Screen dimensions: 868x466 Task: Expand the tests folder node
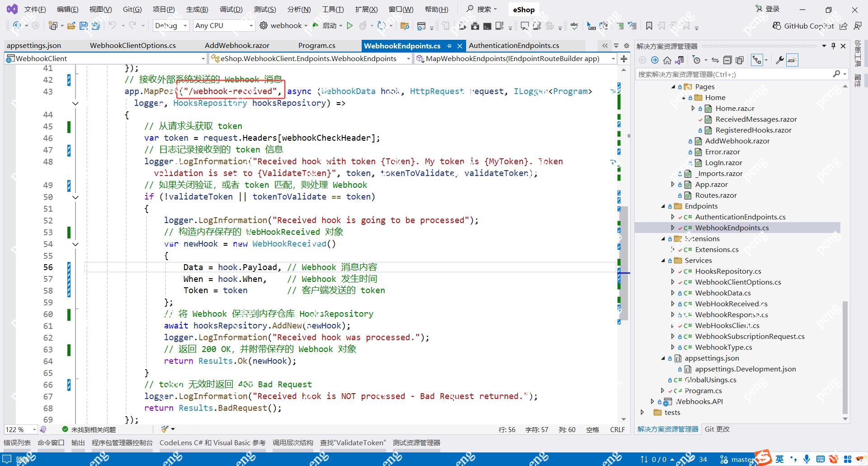click(642, 412)
